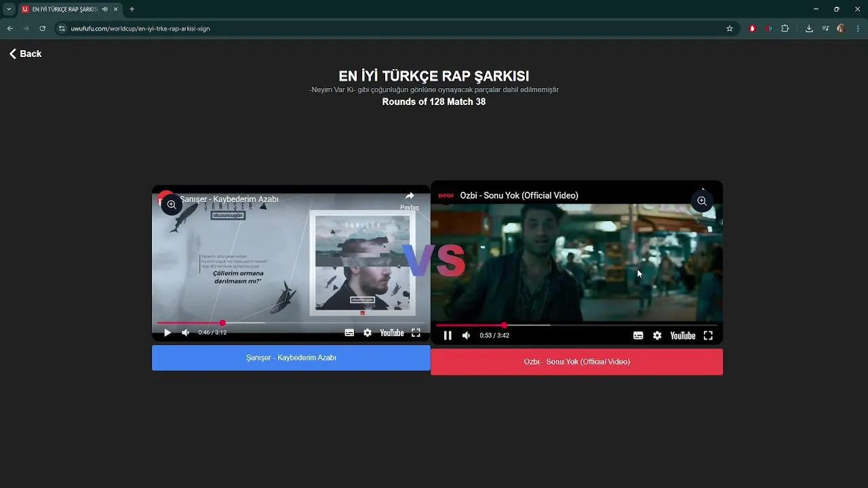Image resolution: width=868 pixels, height=488 pixels.
Task: Open Sanişer video on YouTube via logo
Action: 392,333
